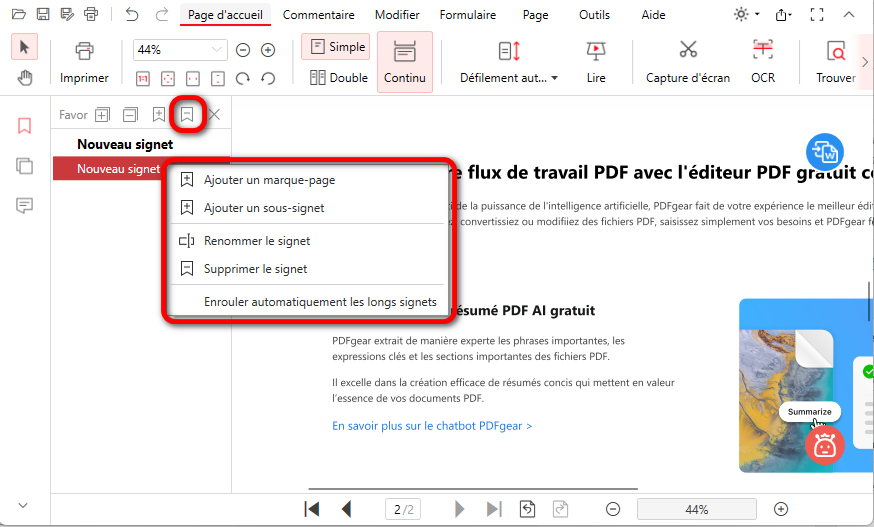Enter full screen mode

pos(817,15)
